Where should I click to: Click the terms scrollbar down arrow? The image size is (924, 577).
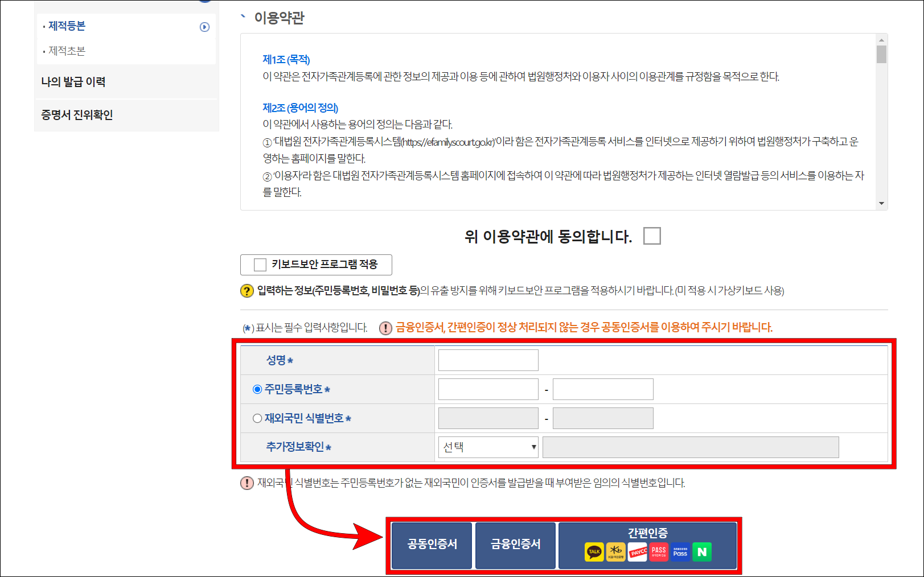coord(881,203)
